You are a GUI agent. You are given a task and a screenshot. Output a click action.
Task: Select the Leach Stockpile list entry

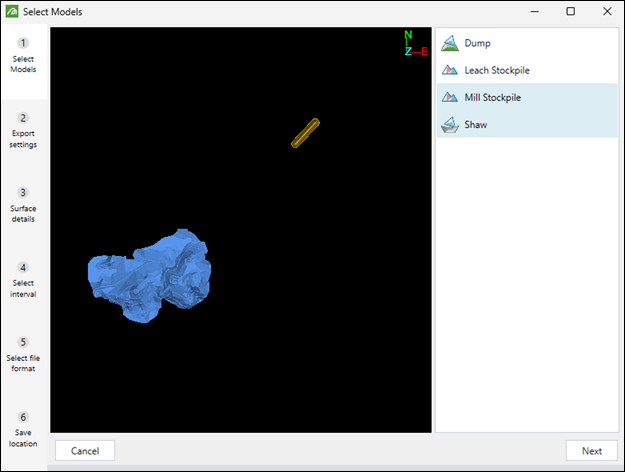point(527,71)
